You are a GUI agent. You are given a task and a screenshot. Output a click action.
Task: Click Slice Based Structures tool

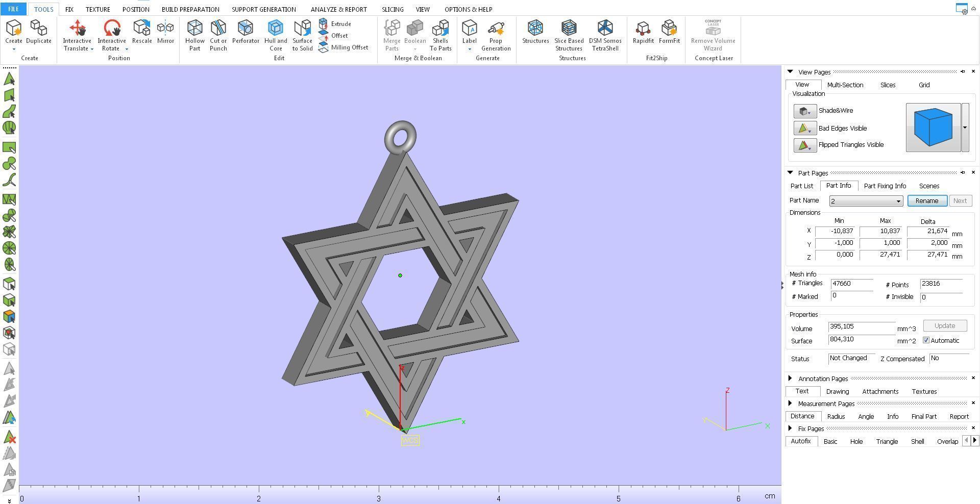coord(569,35)
